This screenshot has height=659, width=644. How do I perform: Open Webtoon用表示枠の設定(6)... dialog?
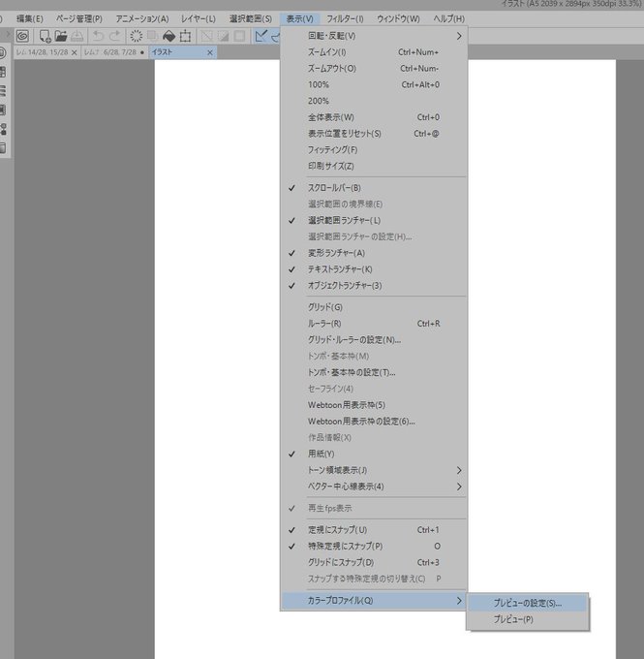point(374,422)
